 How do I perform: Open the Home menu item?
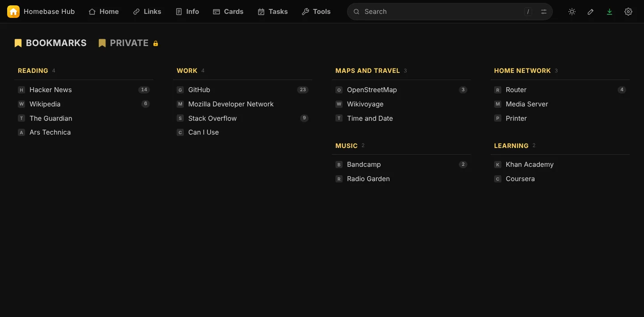coord(104,12)
